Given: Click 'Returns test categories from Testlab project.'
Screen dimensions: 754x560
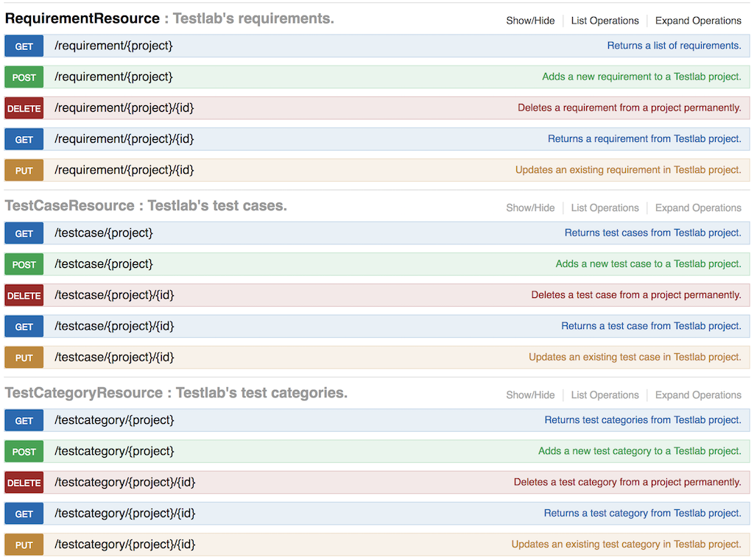Looking at the screenshot, I should point(642,420).
